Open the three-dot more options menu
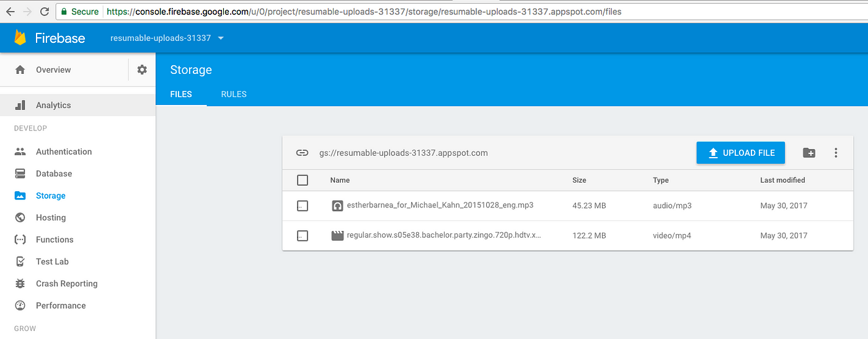 tap(836, 153)
